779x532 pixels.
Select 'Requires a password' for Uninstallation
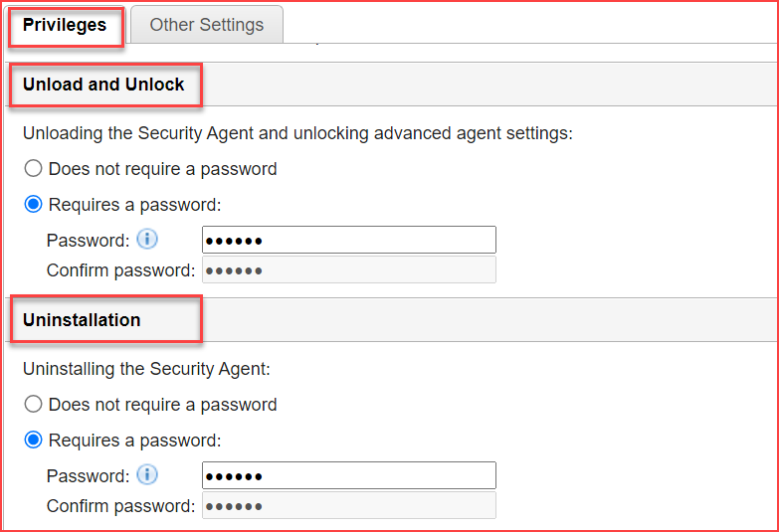point(34,441)
